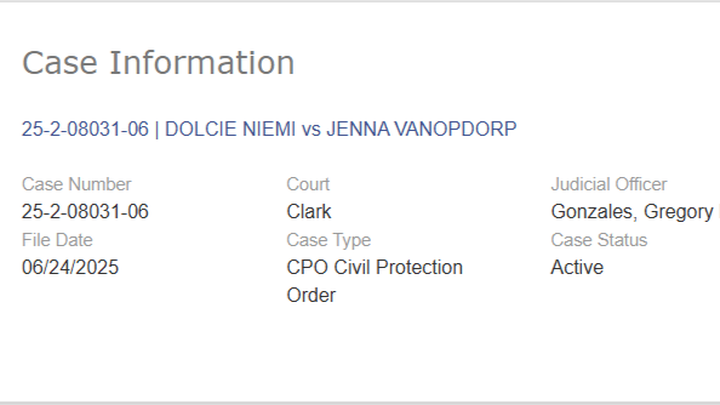
Task: Click the first name Gregory in Judicial Officer
Action: pyautogui.click(x=676, y=212)
